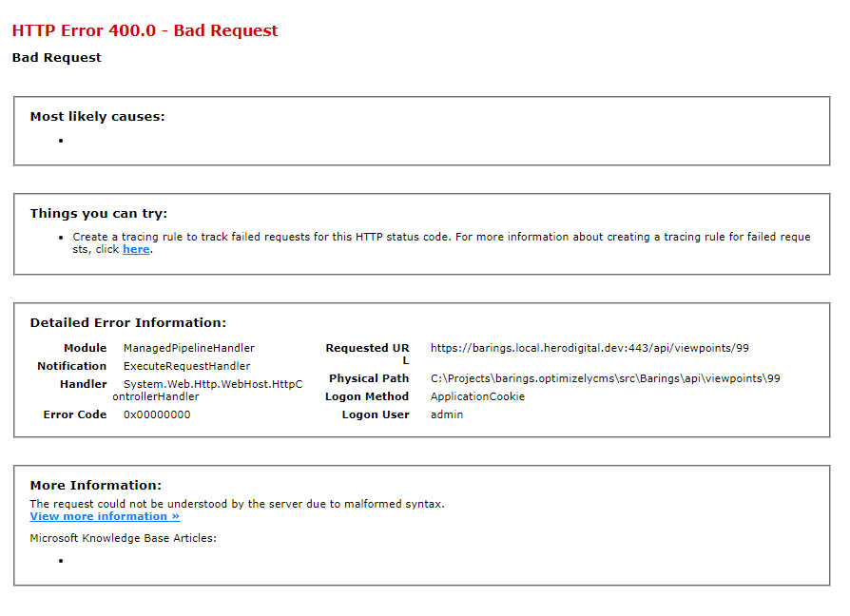Click the malformed syntax explanation sentence
The width and height of the screenshot is (850, 616).
point(237,504)
